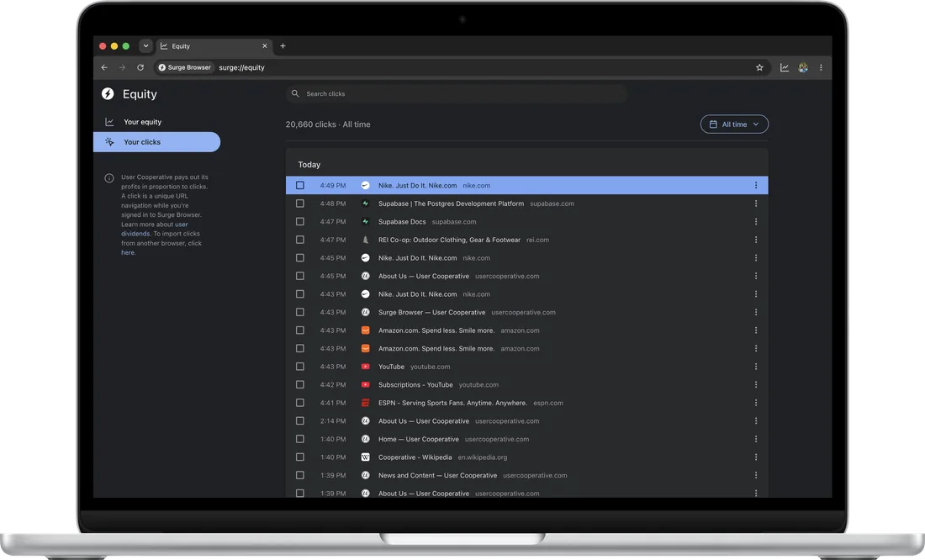Tick the checkbox for the 4:49 PM Nike row
The image size is (925, 560).
299,185
